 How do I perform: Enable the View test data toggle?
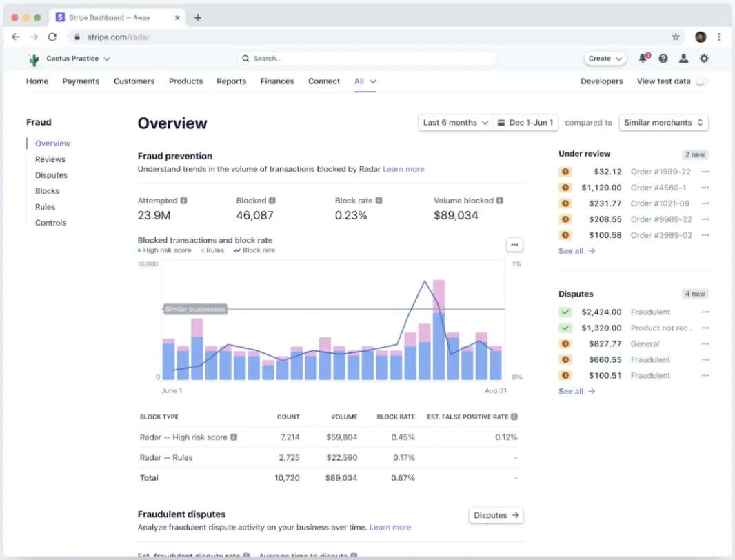(x=703, y=81)
